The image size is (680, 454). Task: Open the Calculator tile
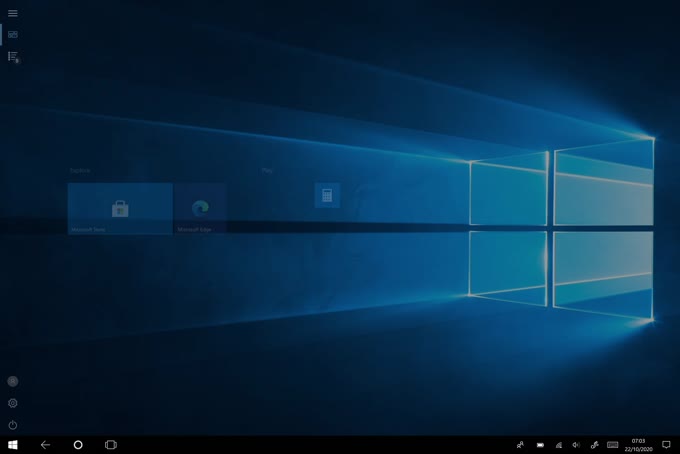327,196
